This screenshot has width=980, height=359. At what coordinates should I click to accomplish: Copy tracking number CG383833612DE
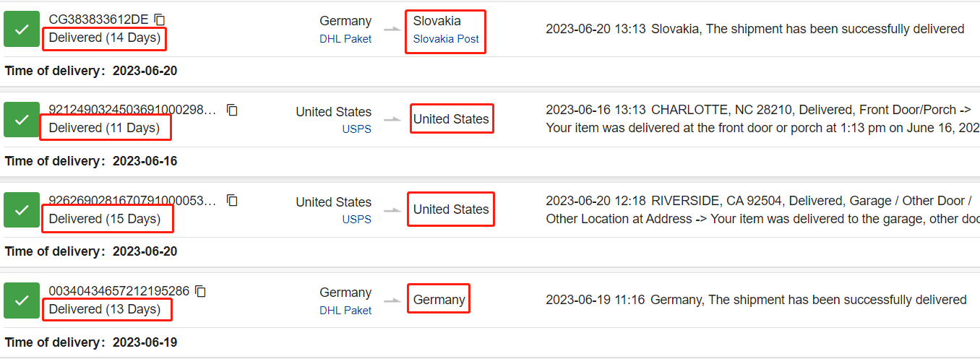tap(160, 20)
